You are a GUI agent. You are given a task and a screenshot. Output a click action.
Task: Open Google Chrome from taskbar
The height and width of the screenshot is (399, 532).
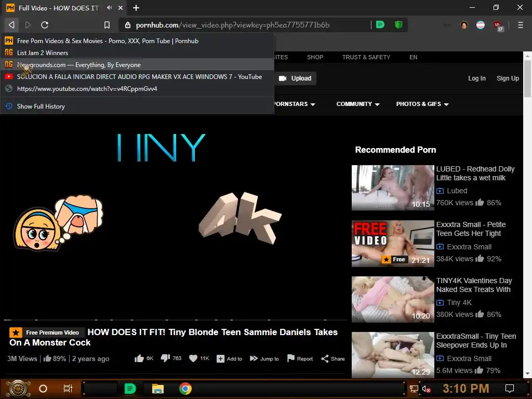coord(185,389)
